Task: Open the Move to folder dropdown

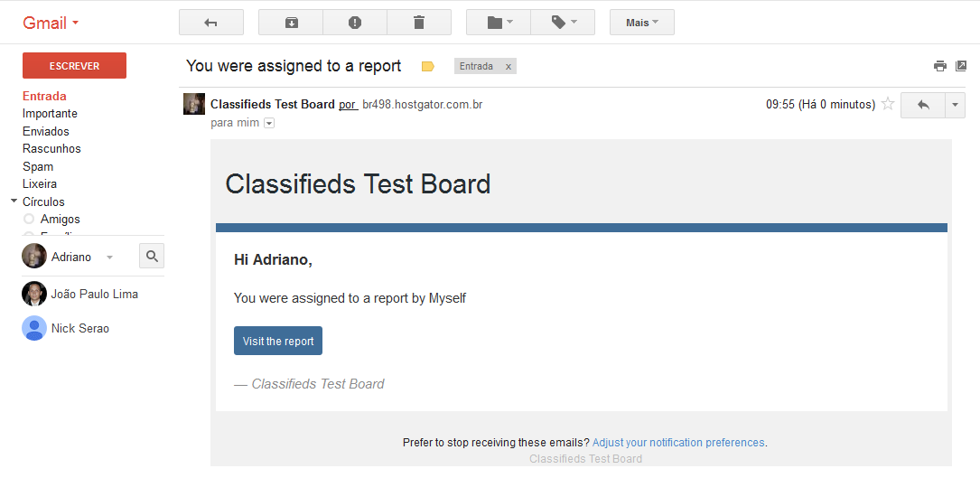Action: pyautogui.click(x=499, y=23)
